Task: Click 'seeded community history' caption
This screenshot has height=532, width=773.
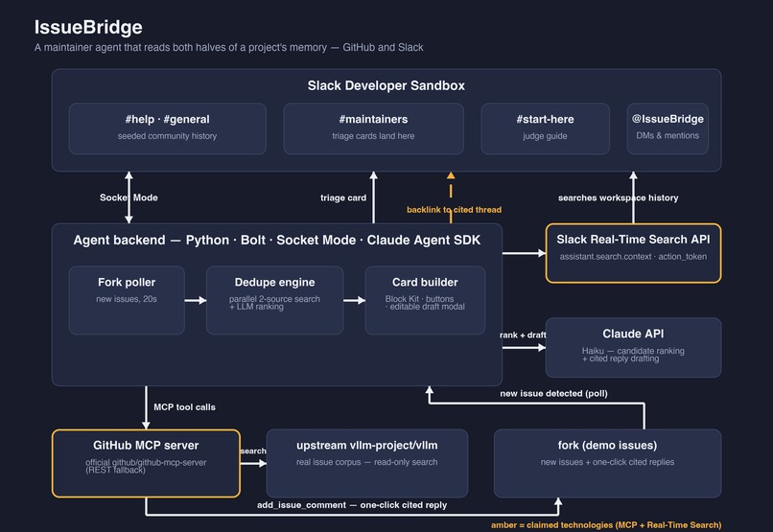Action: (x=167, y=136)
